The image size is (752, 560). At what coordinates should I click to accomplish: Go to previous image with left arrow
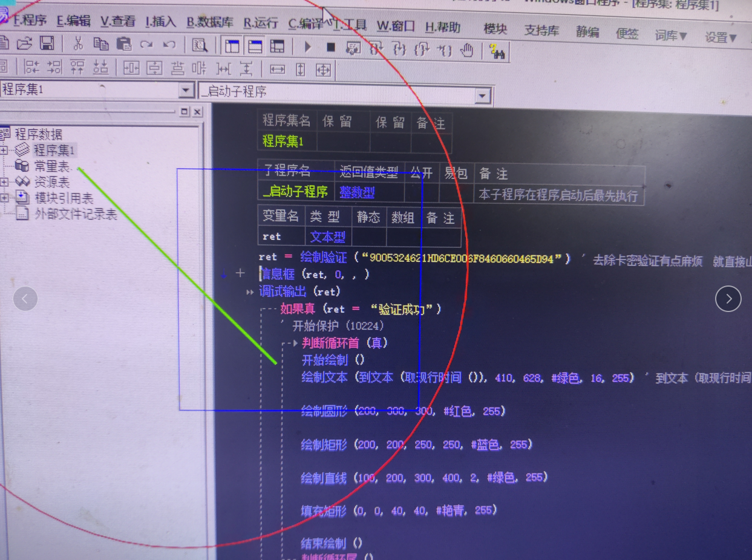pyautogui.click(x=25, y=299)
